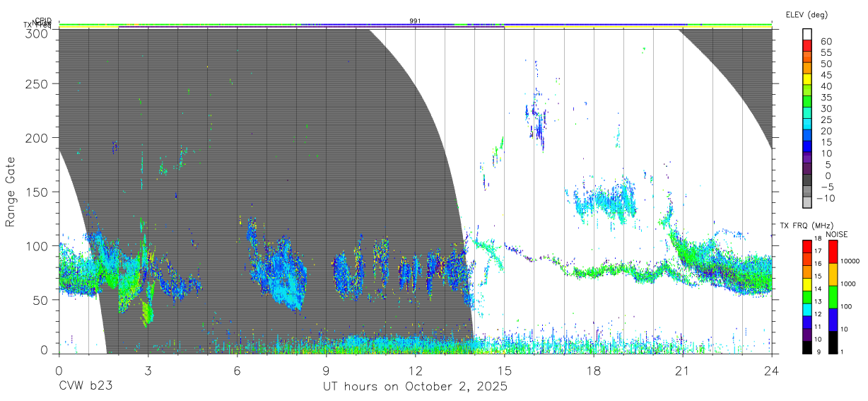Click the 'Range Gate' y-axis label
The width and height of the screenshot is (868, 401).
[x=11, y=190]
